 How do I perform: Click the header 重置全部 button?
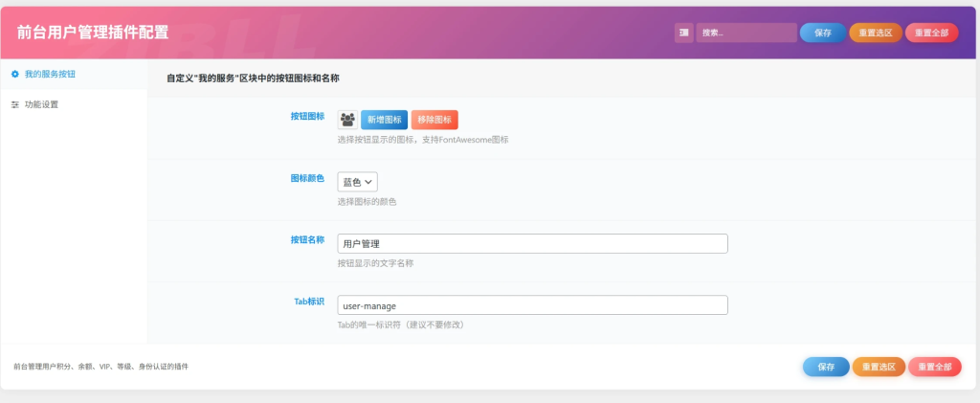click(932, 34)
